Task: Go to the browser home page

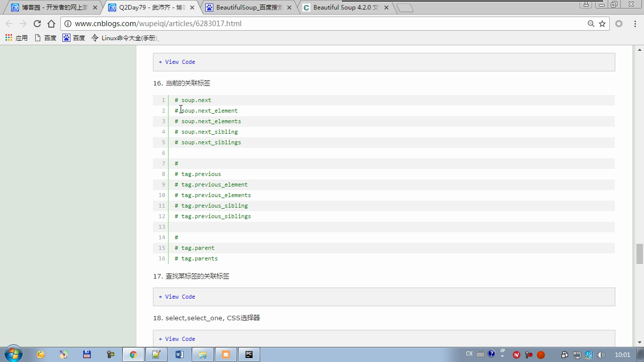Action: (51, 24)
